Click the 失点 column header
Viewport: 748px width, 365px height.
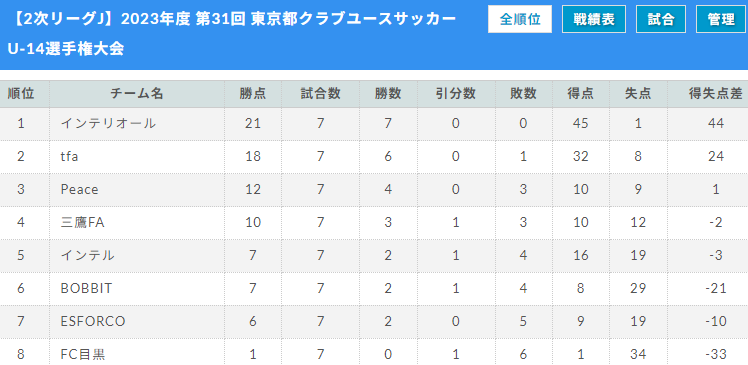tap(638, 94)
